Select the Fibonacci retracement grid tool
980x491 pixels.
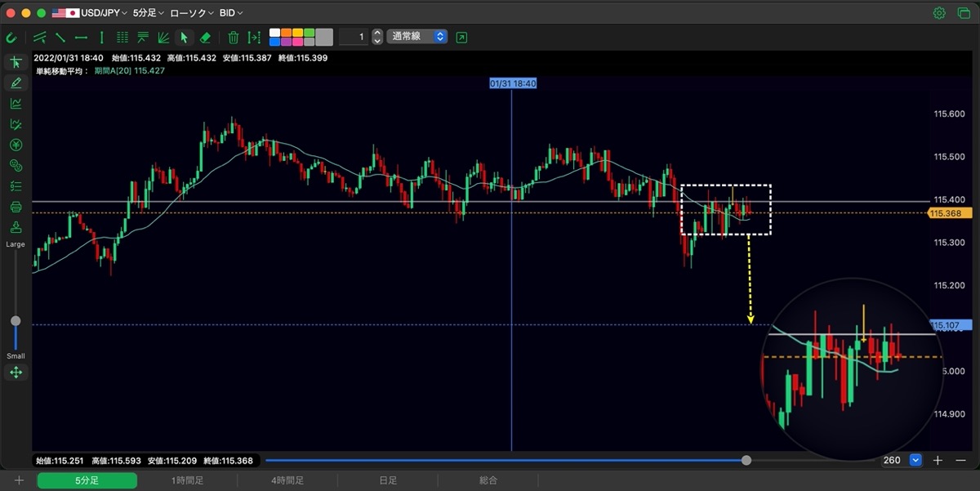pyautogui.click(x=122, y=38)
